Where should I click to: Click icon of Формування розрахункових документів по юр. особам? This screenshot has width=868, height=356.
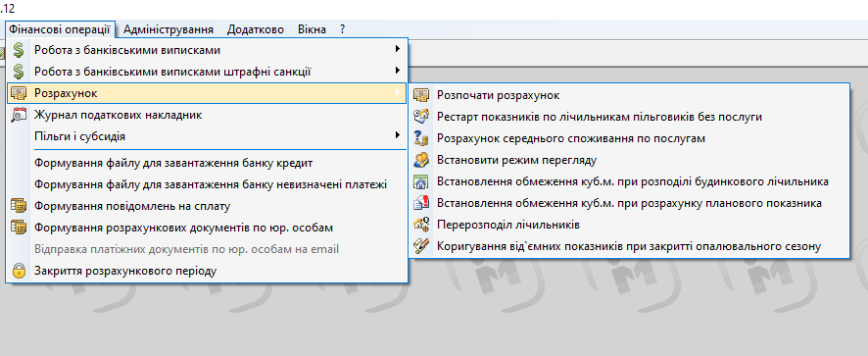tap(19, 228)
